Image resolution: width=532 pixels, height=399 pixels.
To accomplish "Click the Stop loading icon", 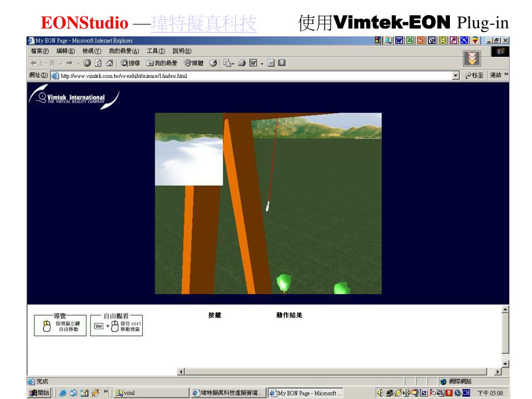I will pos(87,63).
